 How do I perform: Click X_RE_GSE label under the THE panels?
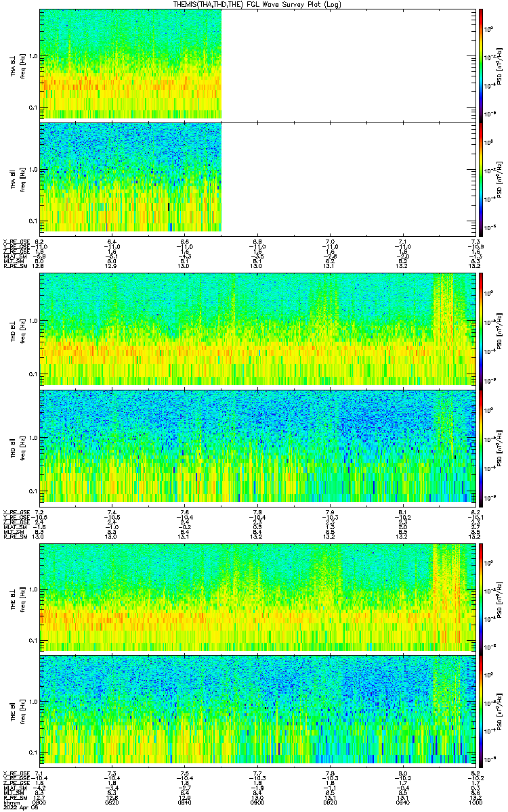(16, 773)
